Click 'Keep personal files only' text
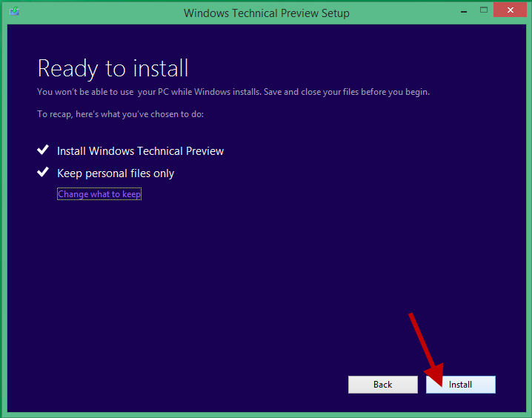The width and height of the screenshot is (532, 418). [x=116, y=173]
